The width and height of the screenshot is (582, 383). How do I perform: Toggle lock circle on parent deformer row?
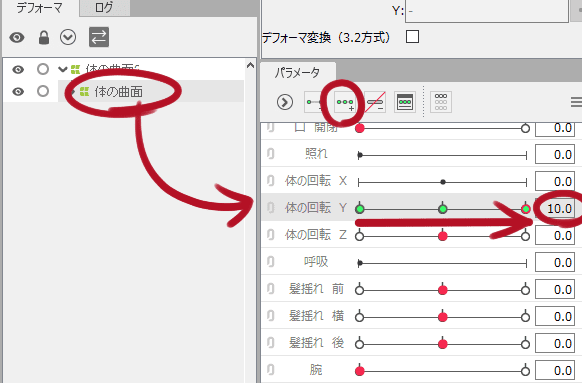point(43,69)
